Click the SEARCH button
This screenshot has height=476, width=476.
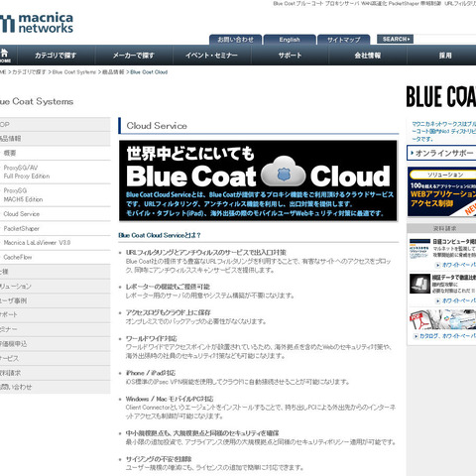(395, 39)
